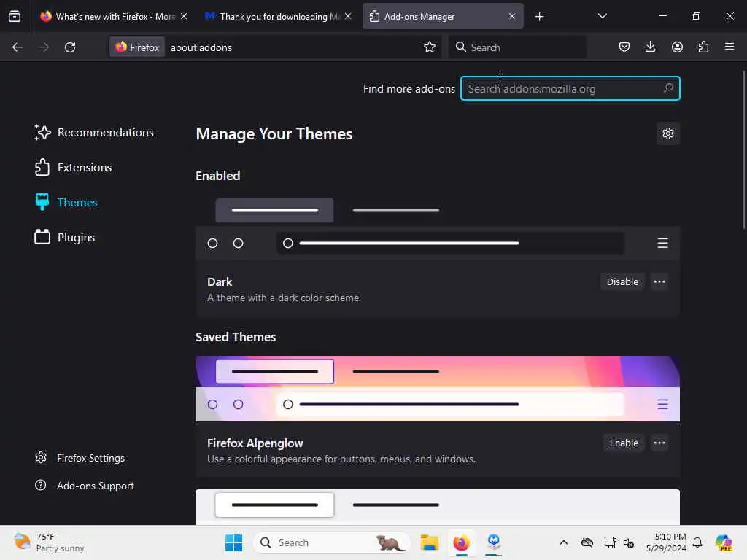Click the toolbar Search box
The image size is (747, 560).
pyautogui.click(x=517, y=47)
